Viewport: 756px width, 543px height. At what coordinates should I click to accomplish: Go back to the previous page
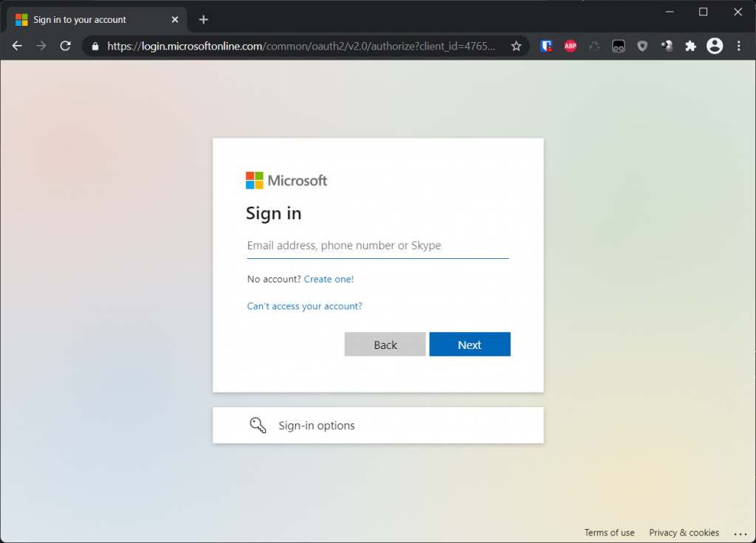18,46
